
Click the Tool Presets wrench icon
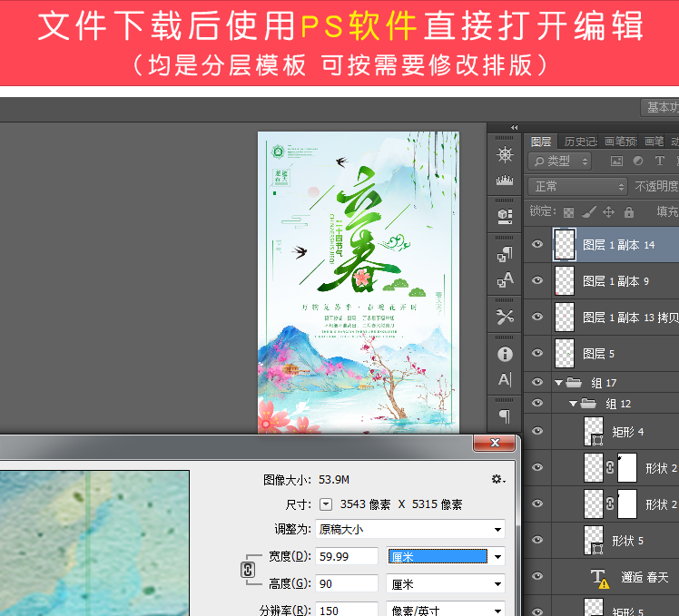[x=506, y=316]
